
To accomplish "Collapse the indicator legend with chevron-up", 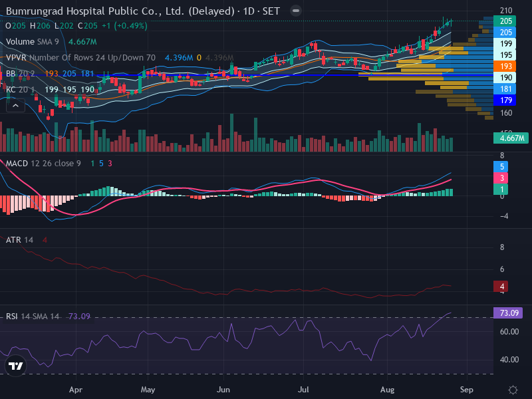I will click(x=15, y=106).
